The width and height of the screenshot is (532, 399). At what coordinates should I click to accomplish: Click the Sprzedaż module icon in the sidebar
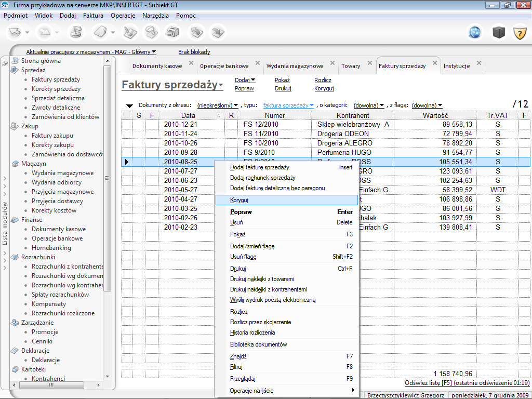(x=15, y=70)
